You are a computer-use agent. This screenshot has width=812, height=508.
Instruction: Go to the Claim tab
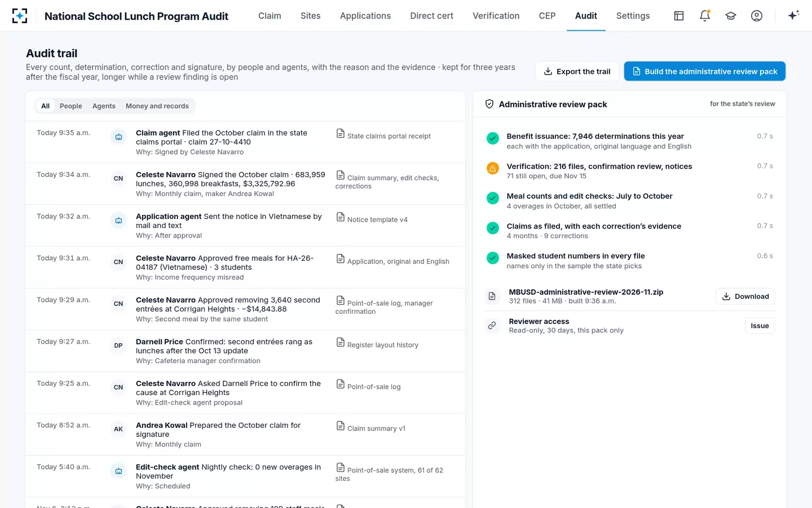point(270,16)
